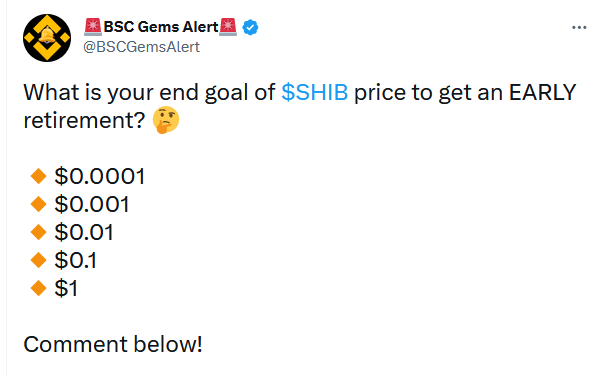This screenshot has width=602, height=376.
Task: Click the $0.01 price option text
Action: pyautogui.click(x=84, y=232)
